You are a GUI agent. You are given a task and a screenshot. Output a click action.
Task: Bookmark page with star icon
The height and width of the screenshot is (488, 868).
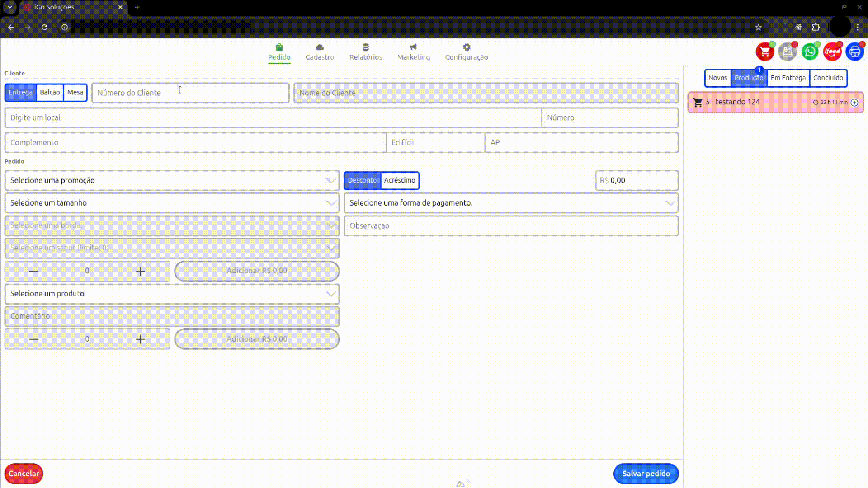tap(759, 28)
